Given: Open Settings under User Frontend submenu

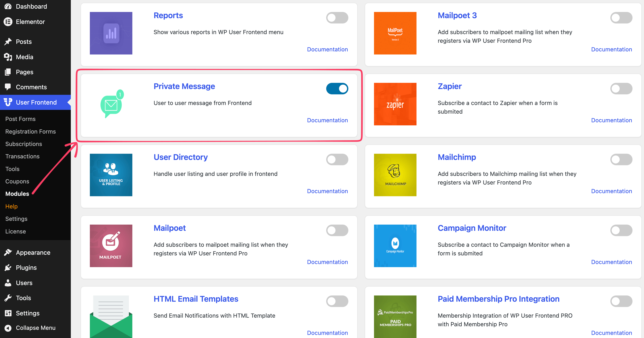Looking at the screenshot, I should pyautogui.click(x=17, y=219).
